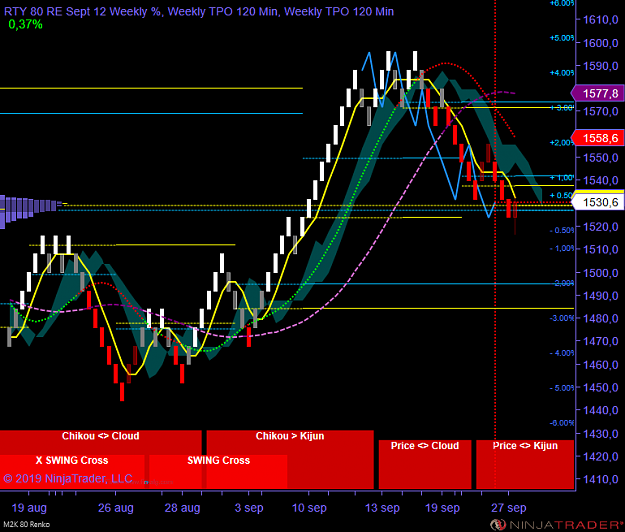Click the 1577,8 purple price marker

click(597, 94)
